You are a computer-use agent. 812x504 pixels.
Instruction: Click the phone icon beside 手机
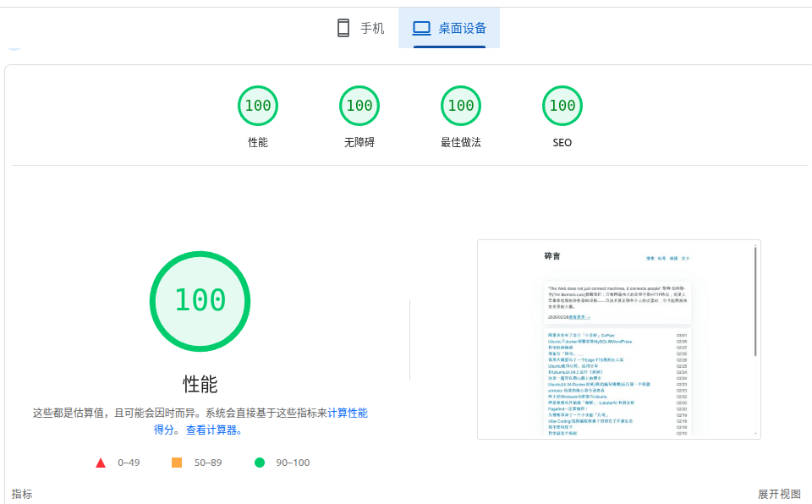click(x=342, y=27)
